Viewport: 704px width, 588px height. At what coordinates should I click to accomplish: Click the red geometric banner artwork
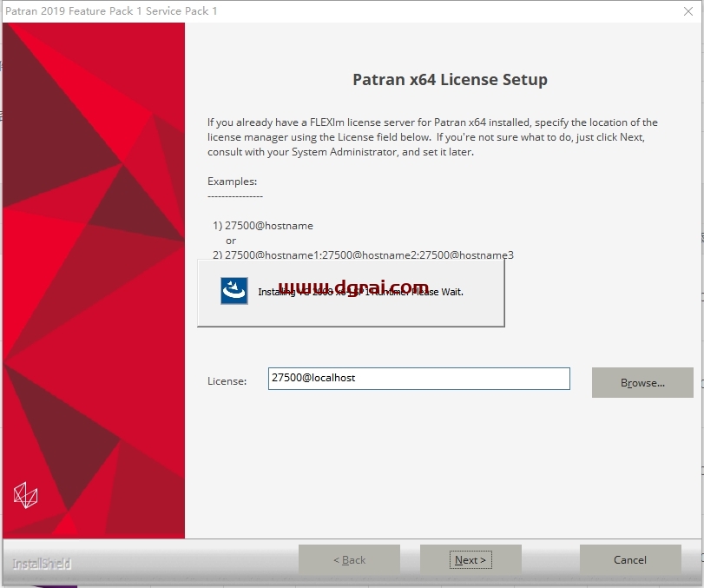point(94,281)
